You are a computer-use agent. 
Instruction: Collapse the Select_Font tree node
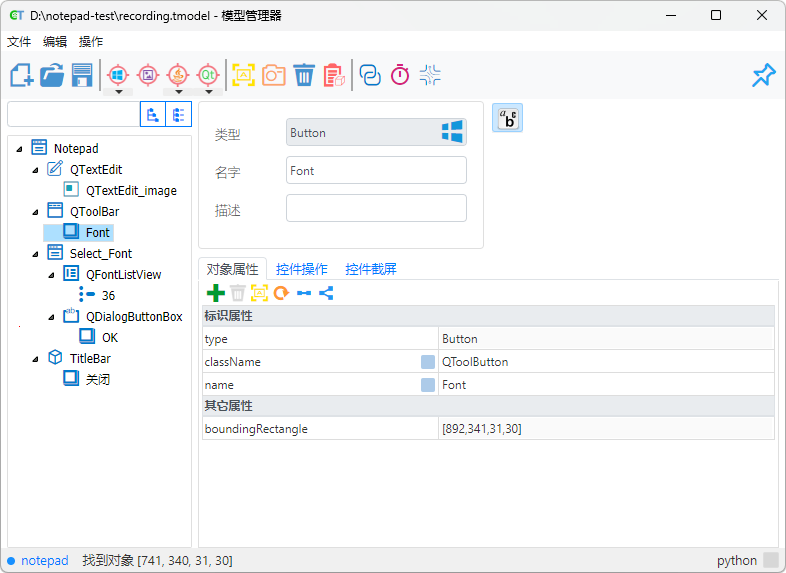(x=37, y=254)
